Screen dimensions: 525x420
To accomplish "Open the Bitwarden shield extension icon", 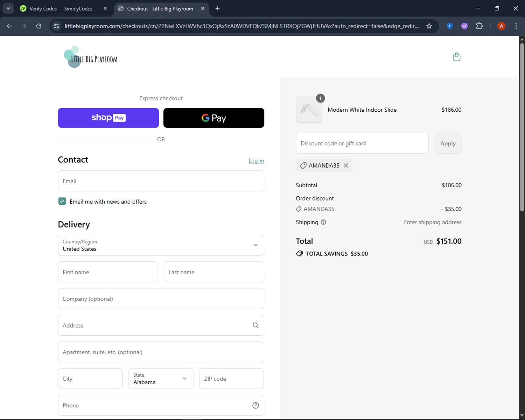I will (450, 26).
